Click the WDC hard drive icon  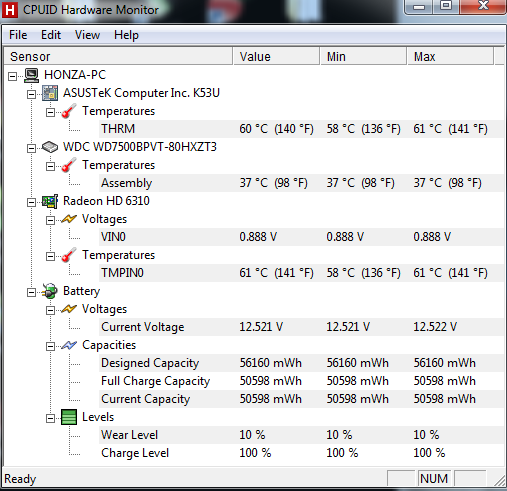[x=50, y=147]
